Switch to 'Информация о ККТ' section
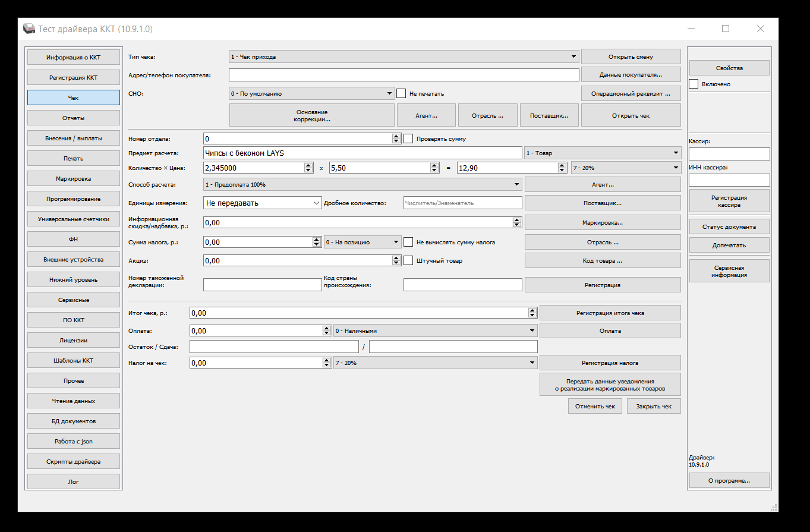The image size is (810, 532). click(x=74, y=58)
